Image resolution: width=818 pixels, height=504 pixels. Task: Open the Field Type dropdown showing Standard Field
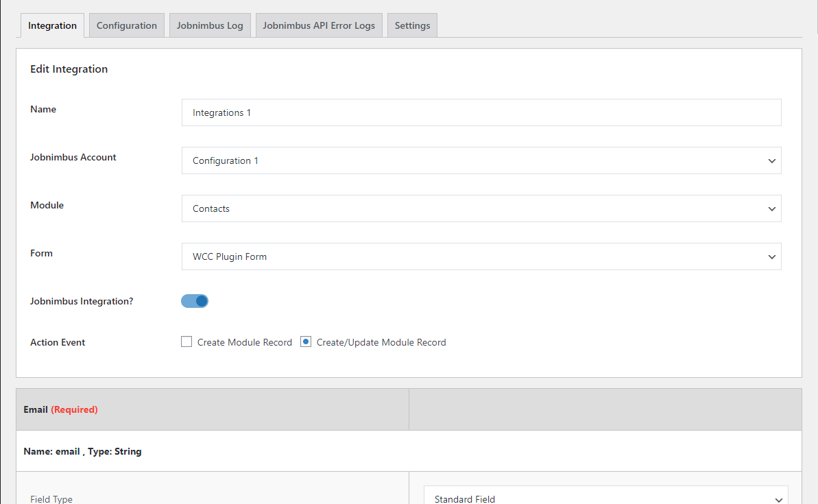(605, 496)
